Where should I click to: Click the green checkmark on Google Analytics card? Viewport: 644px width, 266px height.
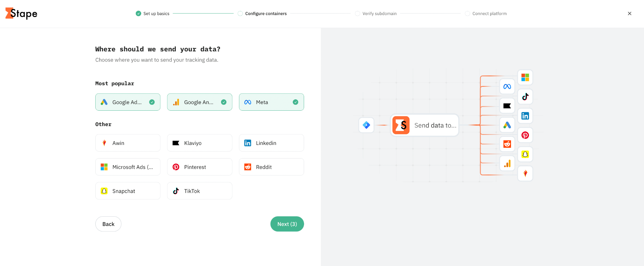click(x=224, y=102)
